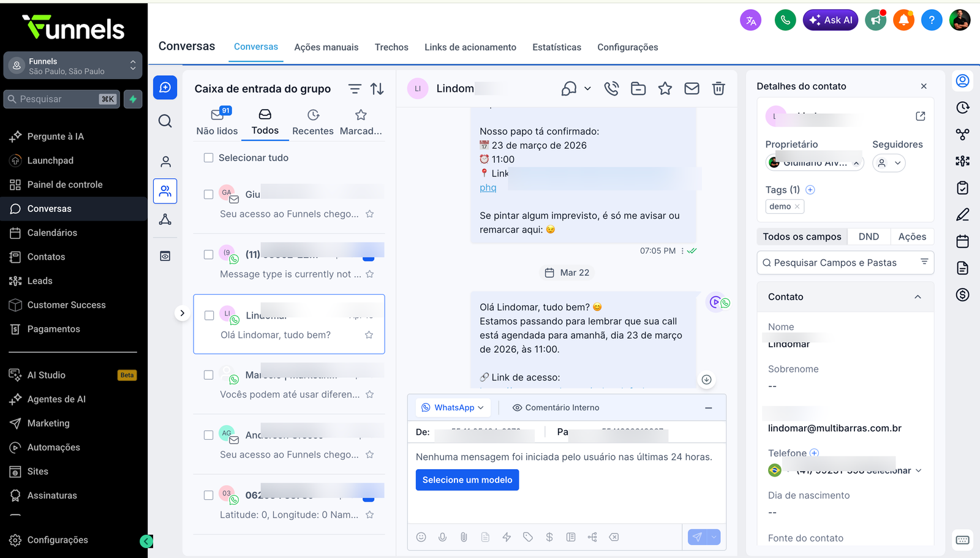
Task: Click the new conversation icon in inbox rail
Action: pos(165,88)
